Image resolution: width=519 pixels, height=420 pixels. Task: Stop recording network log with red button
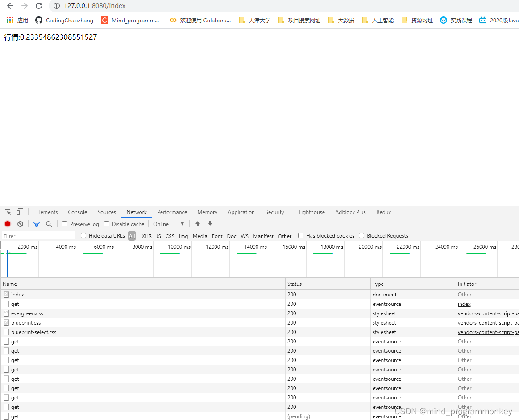click(8, 224)
